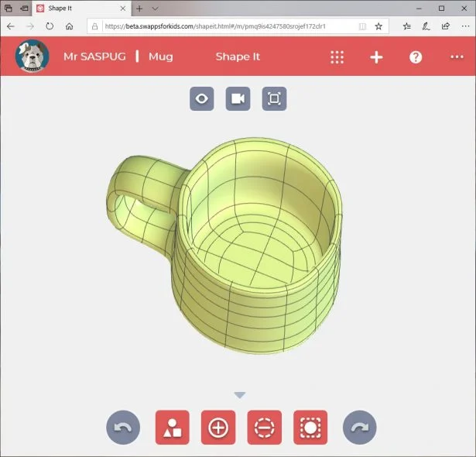Viewport: 476px width, 457px height.
Task: Open the apps grid menu
Action: [337, 57]
